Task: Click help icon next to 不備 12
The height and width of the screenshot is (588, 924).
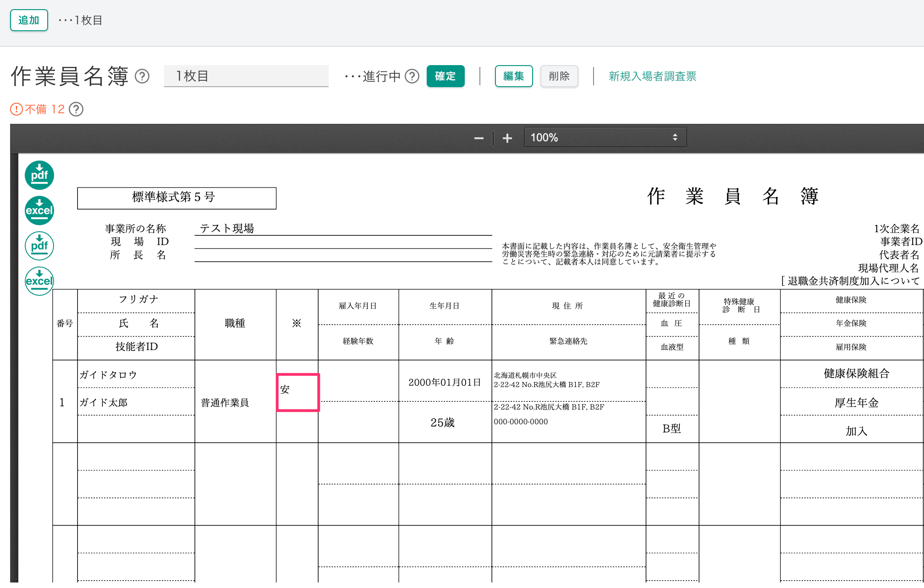Action: coord(76,109)
